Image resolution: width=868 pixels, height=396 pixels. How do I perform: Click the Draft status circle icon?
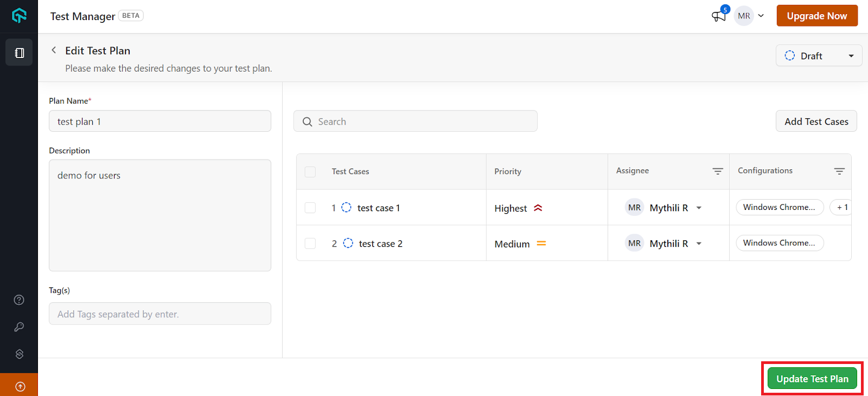click(790, 55)
